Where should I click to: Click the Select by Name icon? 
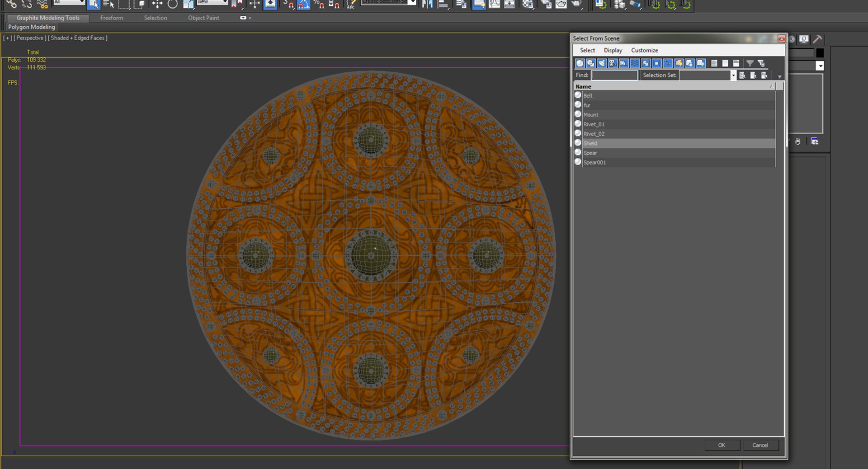pyautogui.click(x=108, y=5)
